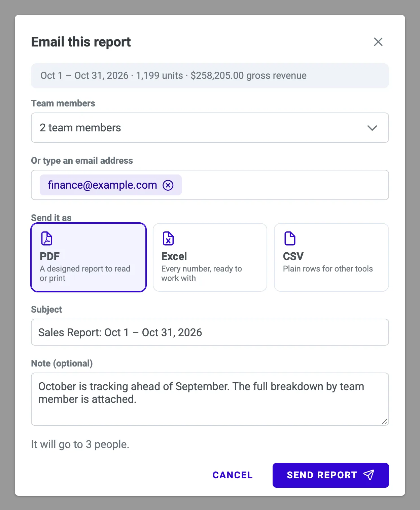Click inside the Note textarea
The image size is (420, 510).
(210, 399)
